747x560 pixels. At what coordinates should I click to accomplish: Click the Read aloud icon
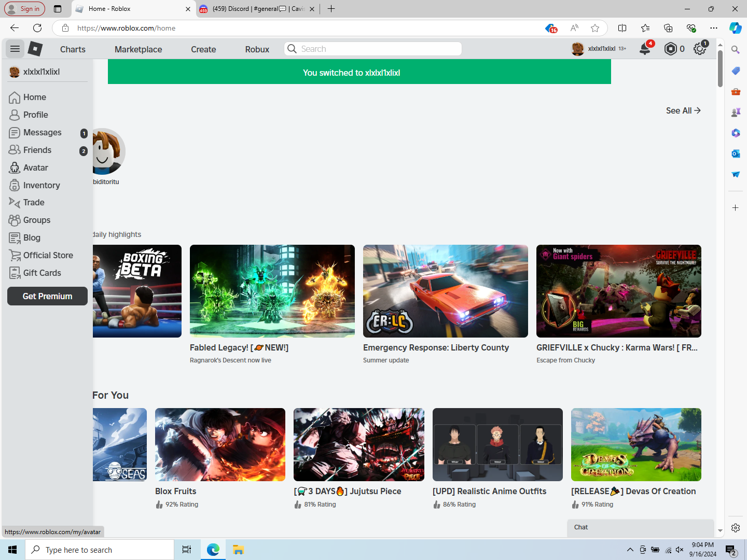pos(574,28)
